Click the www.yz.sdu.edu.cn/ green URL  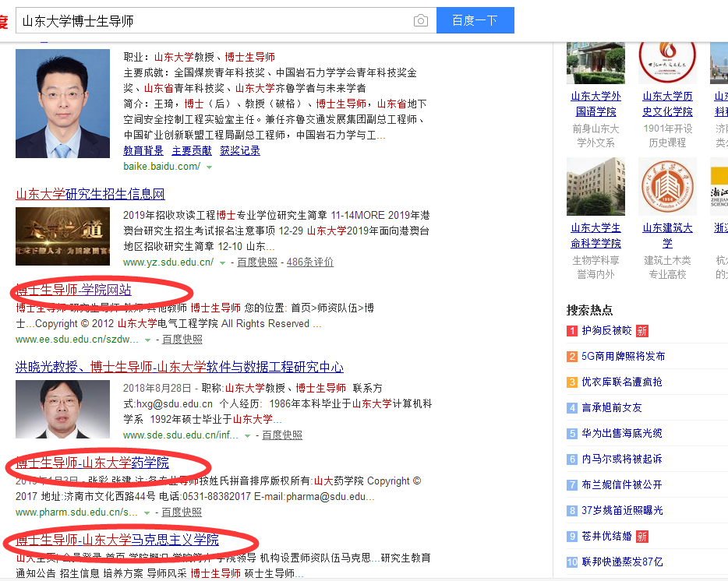tap(168, 262)
